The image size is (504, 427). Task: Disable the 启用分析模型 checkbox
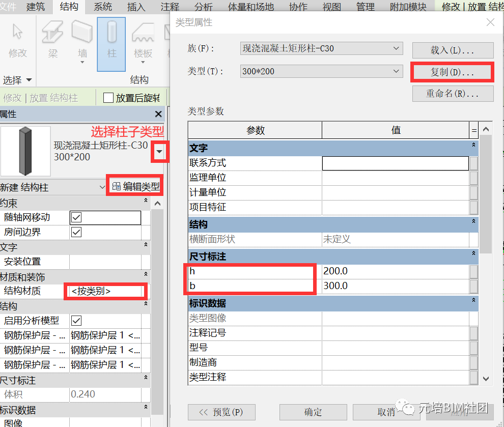pos(76,321)
